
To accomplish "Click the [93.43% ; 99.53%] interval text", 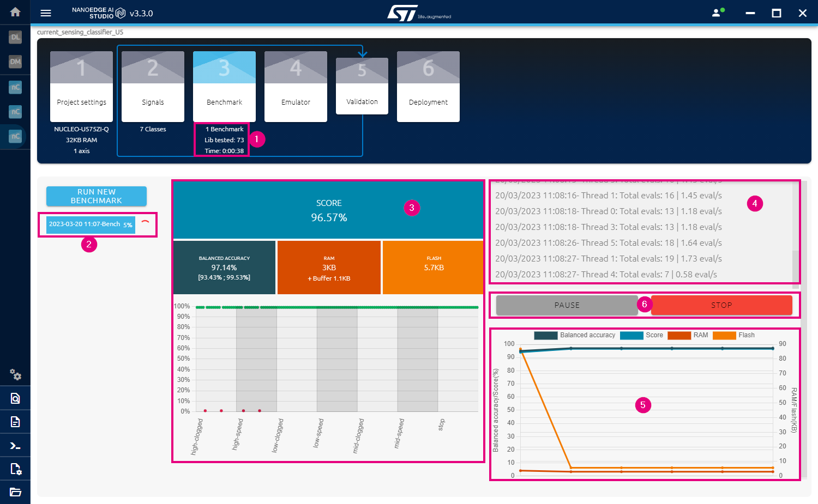I will coord(224,277).
